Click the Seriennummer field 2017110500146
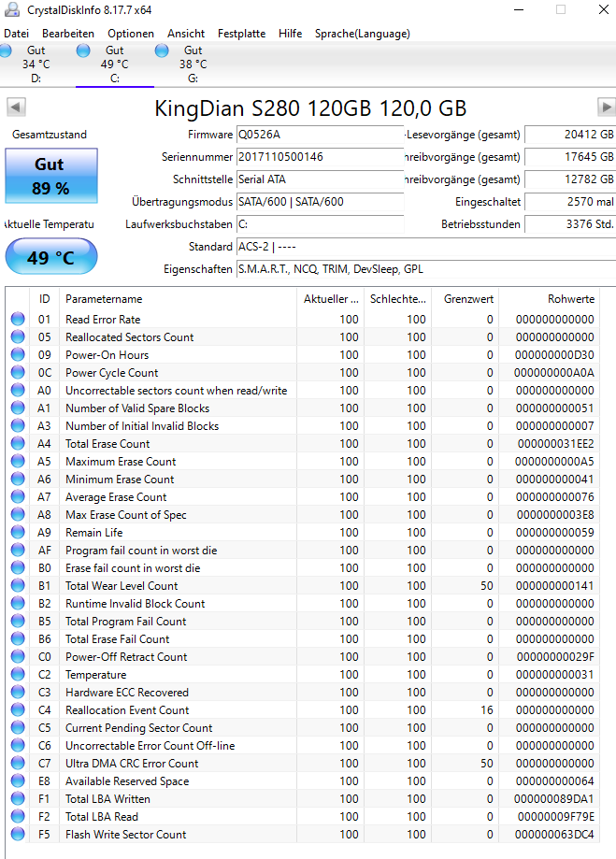The height and width of the screenshot is (859, 616). click(320, 157)
